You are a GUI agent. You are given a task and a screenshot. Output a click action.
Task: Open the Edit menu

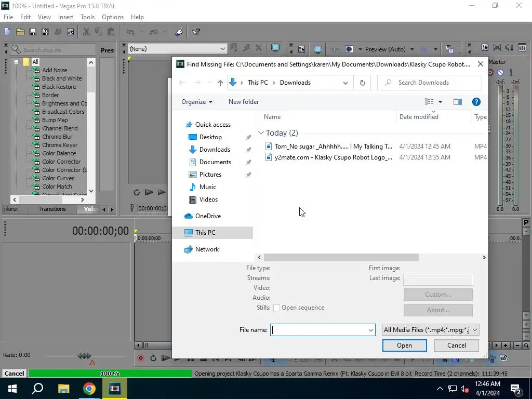pyautogui.click(x=25, y=17)
